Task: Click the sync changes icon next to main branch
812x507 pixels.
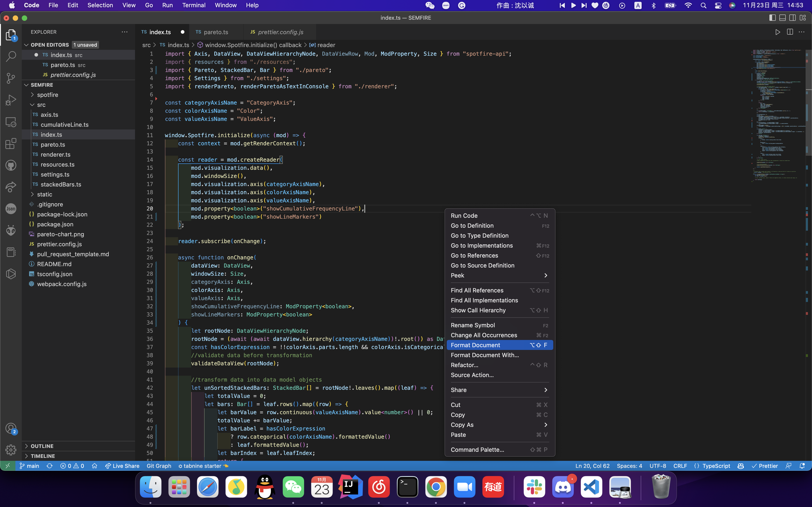Action: (x=50, y=466)
